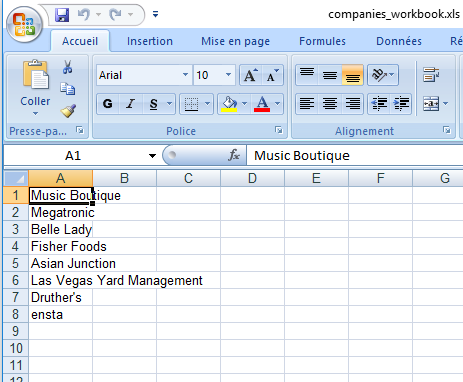Expand the Name Box dropdown arrow
The width and height of the screenshot is (463, 382).
tap(152, 156)
